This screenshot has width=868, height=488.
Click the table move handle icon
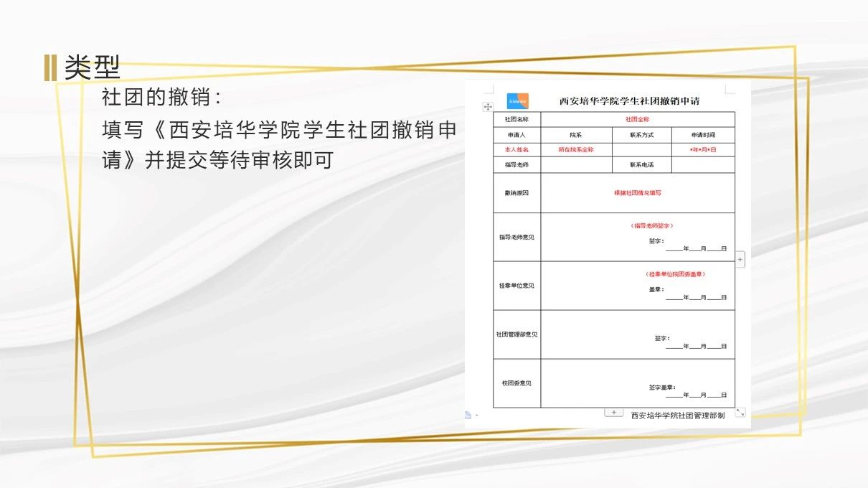488,106
